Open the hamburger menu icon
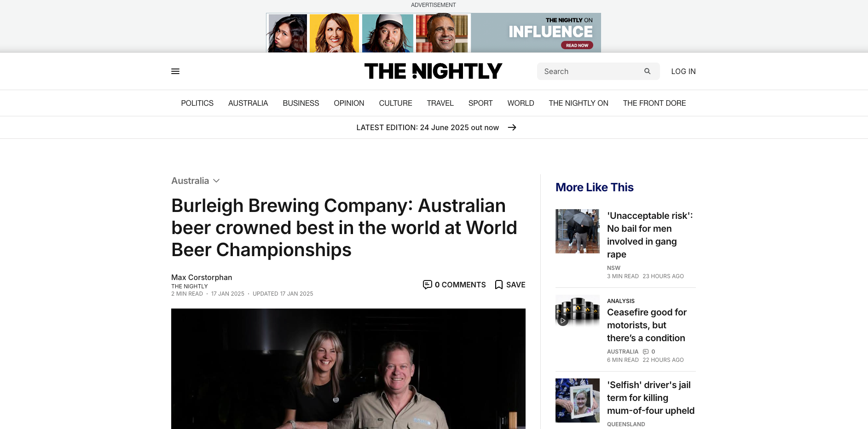 click(175, 71)
